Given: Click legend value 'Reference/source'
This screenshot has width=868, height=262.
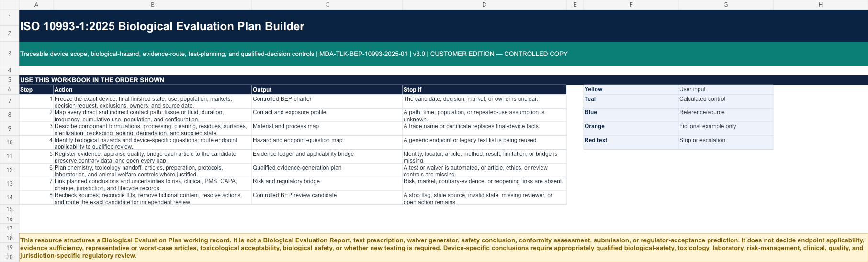Looking at the screenshot, I should click(725, 115).
